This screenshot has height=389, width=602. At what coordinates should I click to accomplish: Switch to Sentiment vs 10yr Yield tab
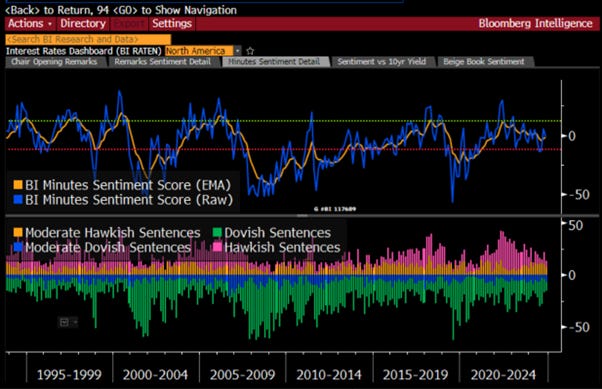(x=382, y=62)
